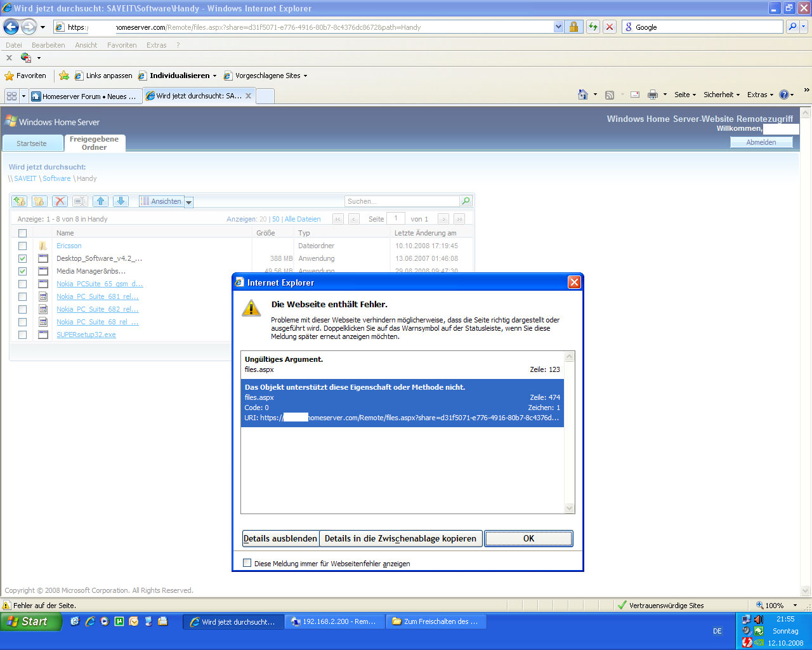Click the warning triangle in error dialog

tap(251, 308)
